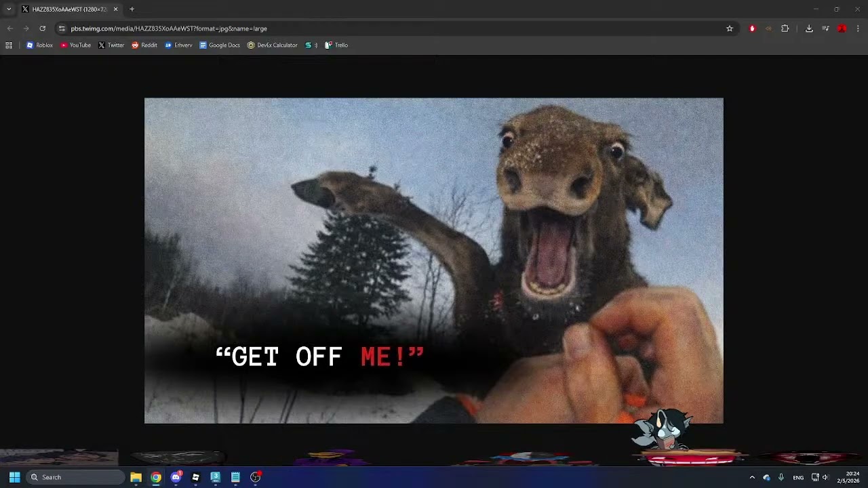Open the volume speaker tray icon
The image size is (868, 488).
[825, 477]
